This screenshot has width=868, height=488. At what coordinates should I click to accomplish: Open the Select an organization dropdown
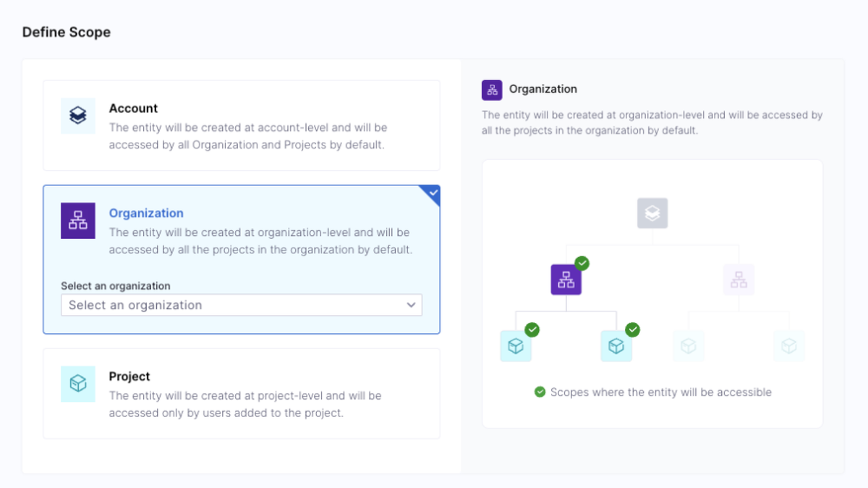click(231, 305)
